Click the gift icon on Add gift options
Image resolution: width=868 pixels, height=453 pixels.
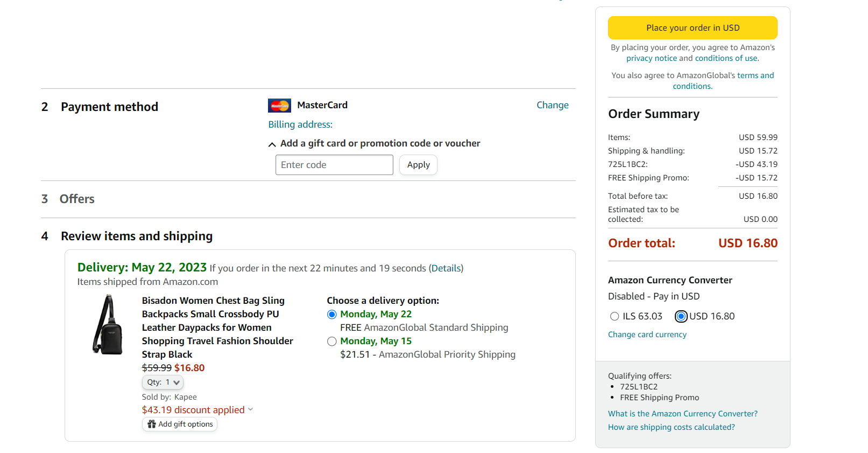[152, 424]
